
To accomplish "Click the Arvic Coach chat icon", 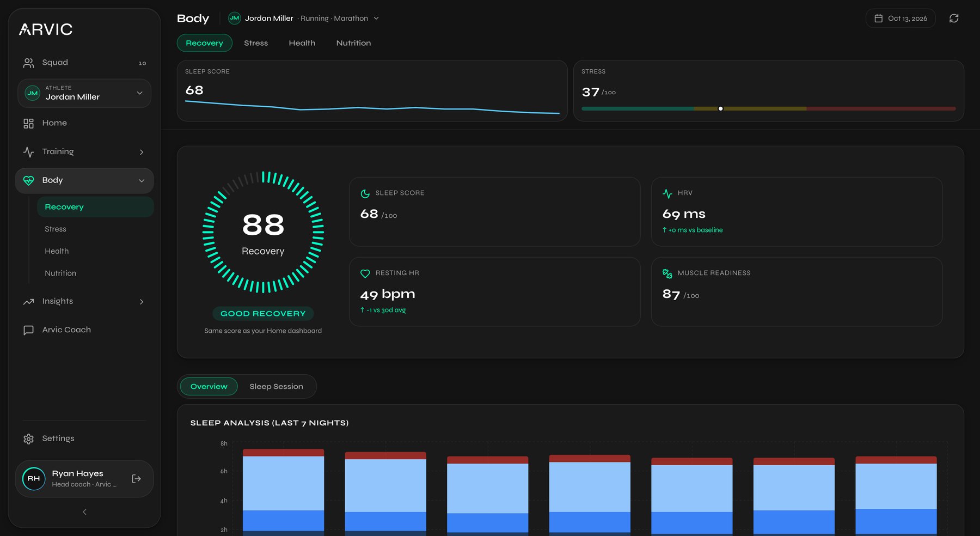I will tap(29, 330).
